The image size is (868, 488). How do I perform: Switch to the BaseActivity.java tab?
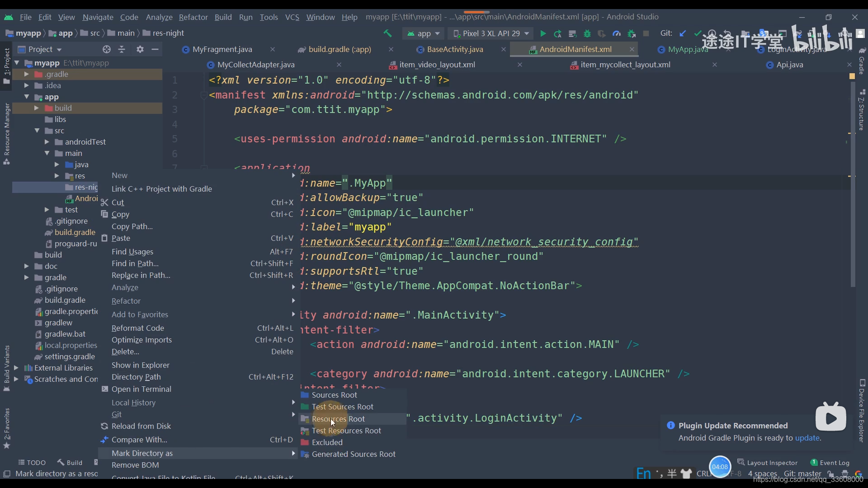[x=455, y=49]
